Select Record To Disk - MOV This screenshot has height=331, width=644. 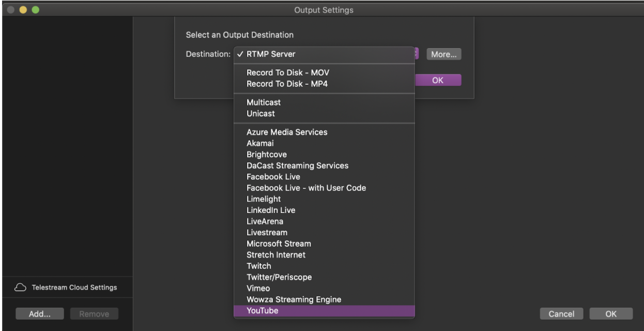point(324,73)
